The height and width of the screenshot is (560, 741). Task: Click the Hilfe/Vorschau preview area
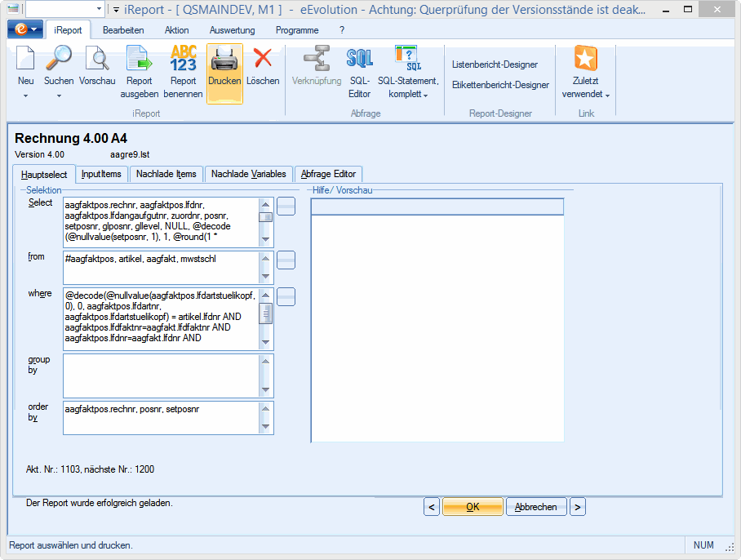[437, 329]
